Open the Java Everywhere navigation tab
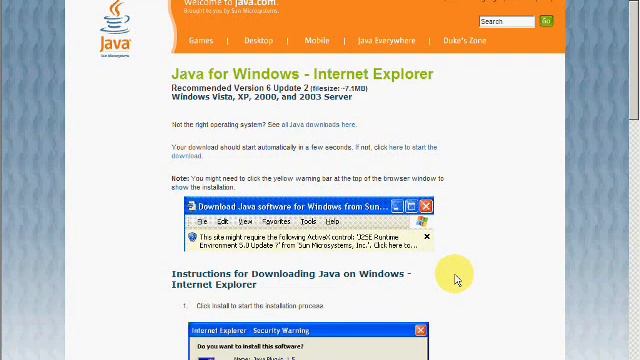640x360 pixels. coord(387,41)
